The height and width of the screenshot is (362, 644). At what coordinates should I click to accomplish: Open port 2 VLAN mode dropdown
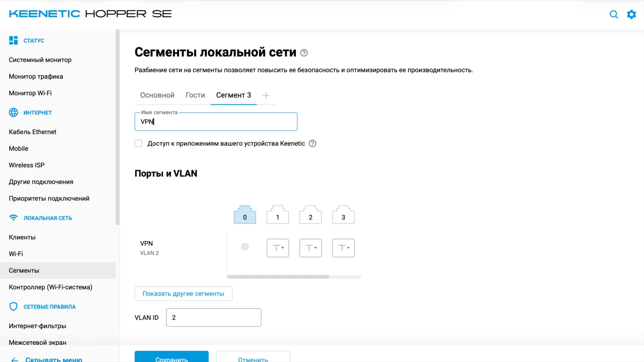tap(310, 248)
